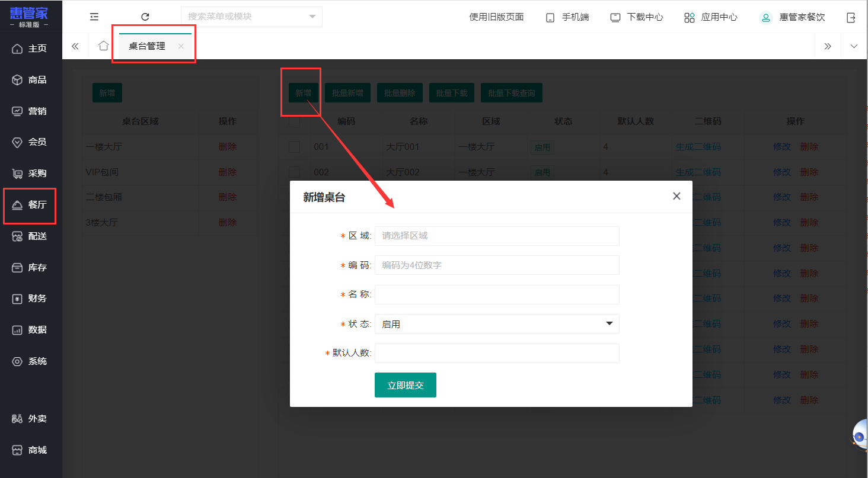868x478 pixels.
Task: Open 外卖 in sidebar
Action: click(31, 419)
